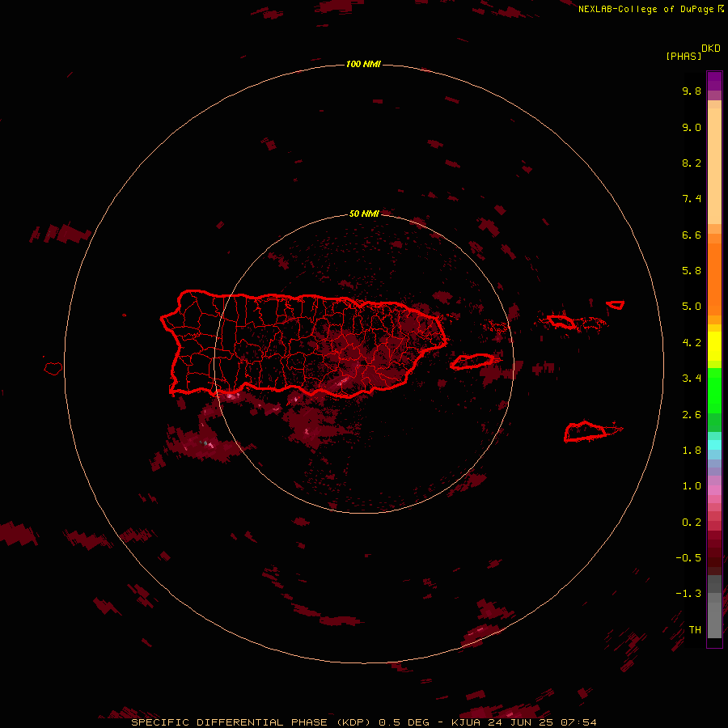This screenshot has width=728, height=728.
Task: Pick the bright green segment of the legend bar
Action: (714, 390)
